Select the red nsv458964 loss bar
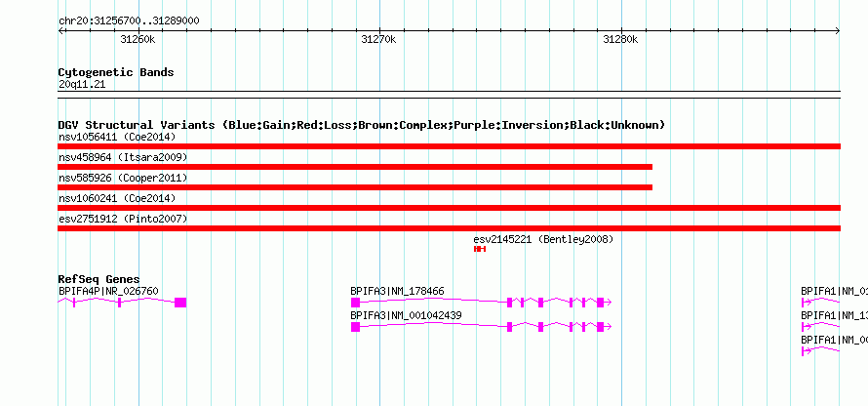 point(355,167)
